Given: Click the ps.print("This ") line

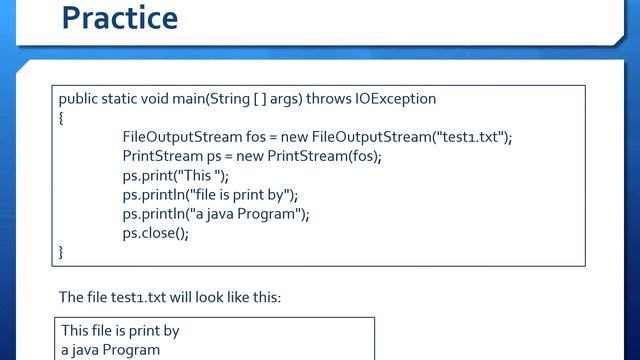Looking at the screenshot, I should [x=176, y=176].
